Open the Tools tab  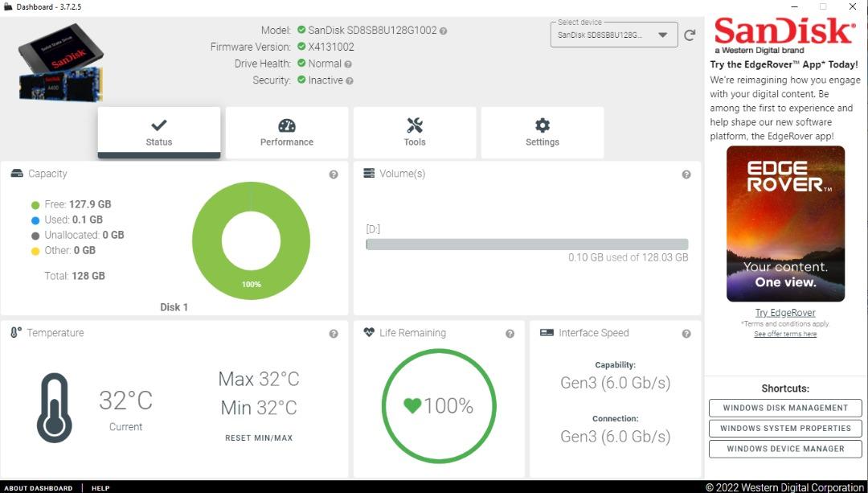pos(415,133)
